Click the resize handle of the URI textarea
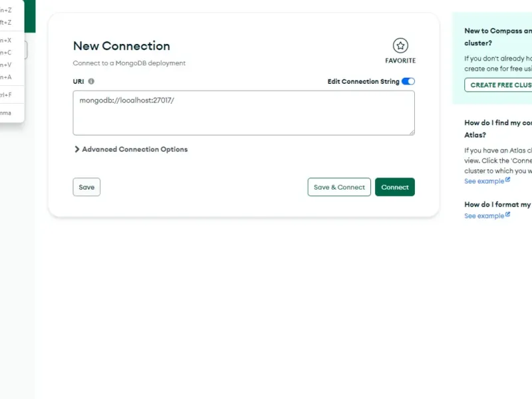Viewport: 532px width, 399px height. 412,132
